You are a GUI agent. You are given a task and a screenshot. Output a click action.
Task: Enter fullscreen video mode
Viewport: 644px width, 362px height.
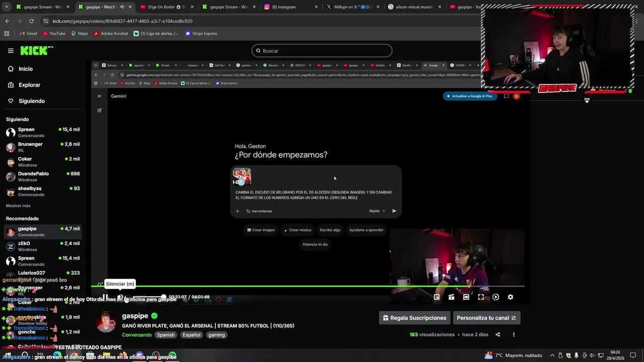pos(481,297)
